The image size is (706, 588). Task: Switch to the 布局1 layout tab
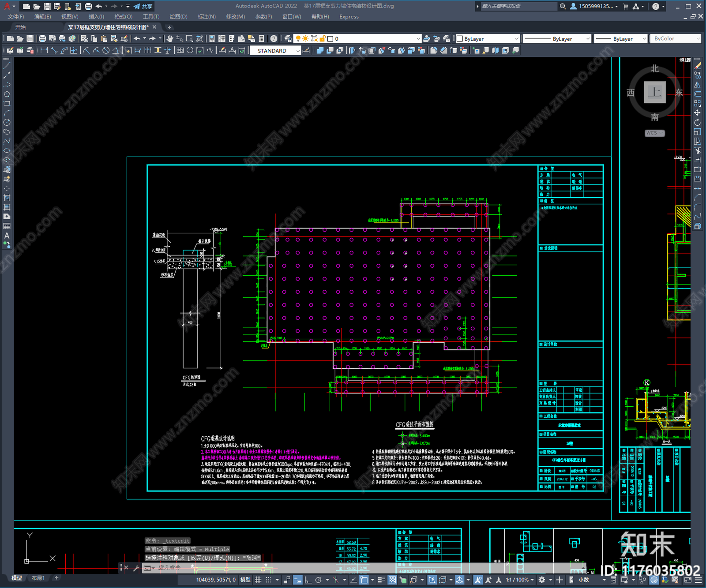pos(38,578)
